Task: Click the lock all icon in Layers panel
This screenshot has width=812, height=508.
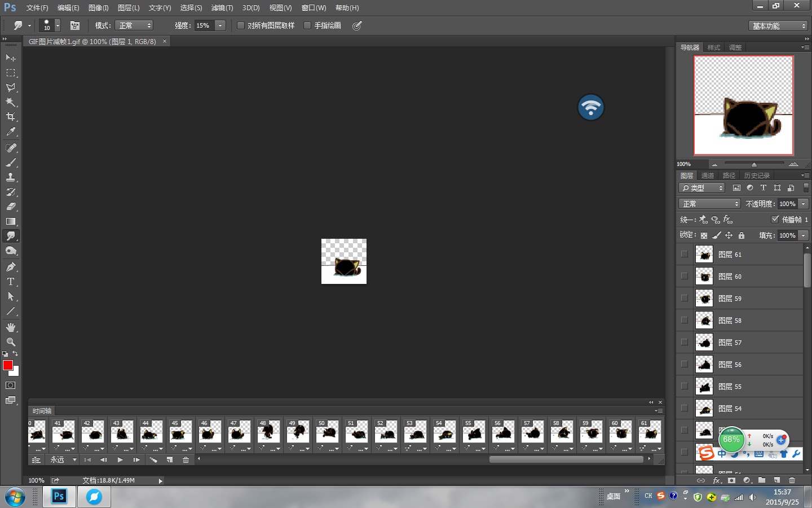Action: click(x=742, y=235)
